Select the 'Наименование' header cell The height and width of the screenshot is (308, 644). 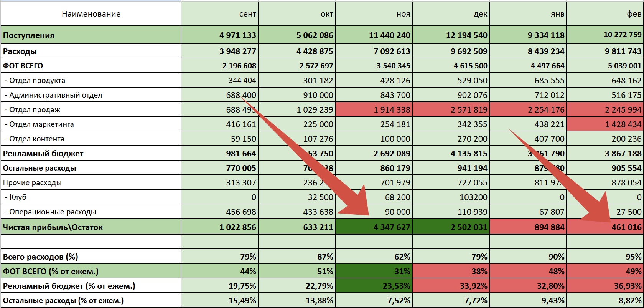pos(91,14)
